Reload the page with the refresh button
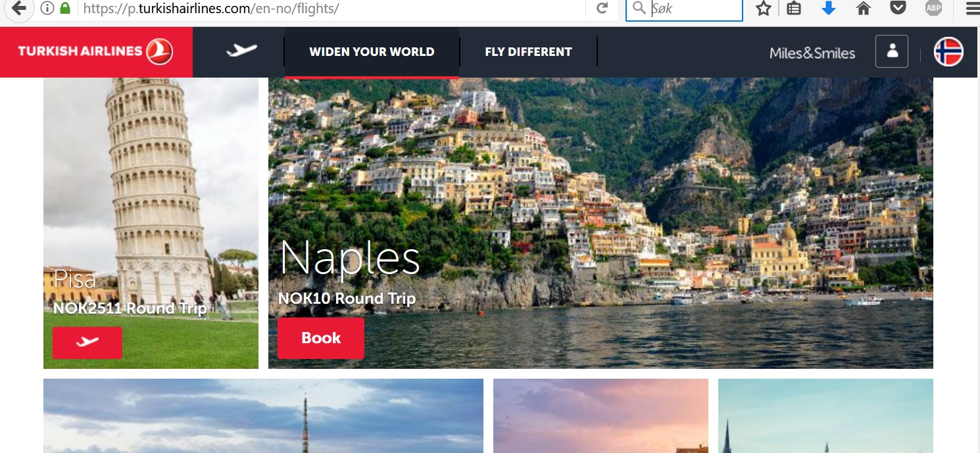The width and height of the screenshot is (980, 453). tap(602, 9)
